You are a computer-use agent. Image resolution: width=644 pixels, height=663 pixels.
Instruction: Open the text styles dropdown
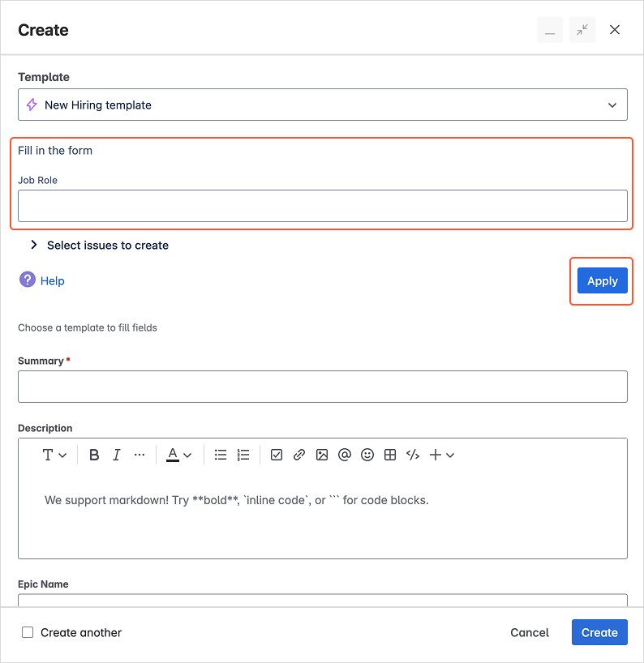[x=54, y=455]
